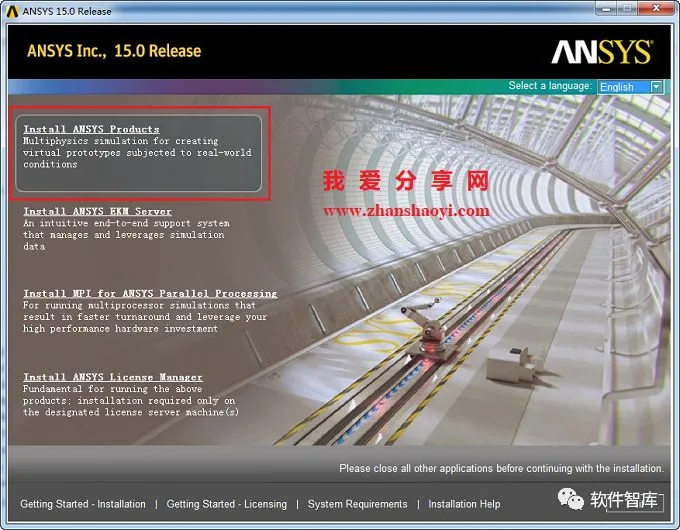Open Install ANSYS EKM Server link

pos(97,212)
